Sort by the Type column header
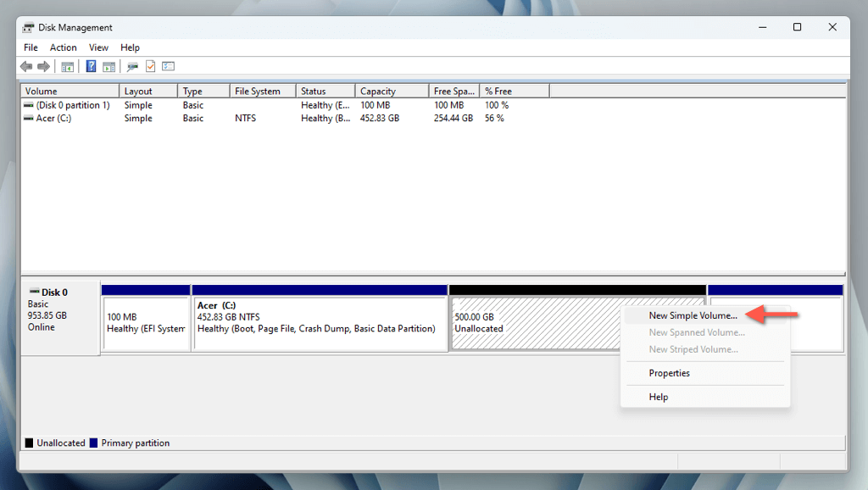Image resolution: width=868 pixels, height=490 pixels. click(203, 91)
